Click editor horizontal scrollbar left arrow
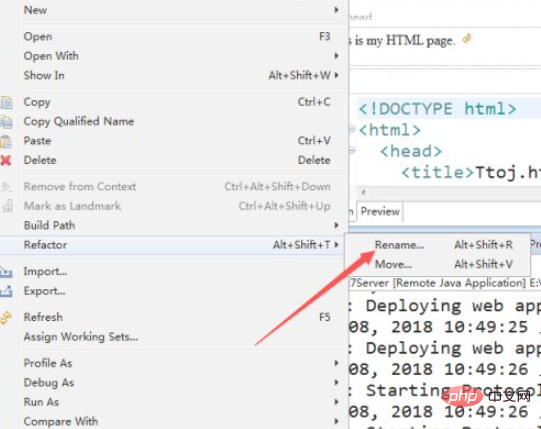This screenshot has height=429, width=541. 363,192
